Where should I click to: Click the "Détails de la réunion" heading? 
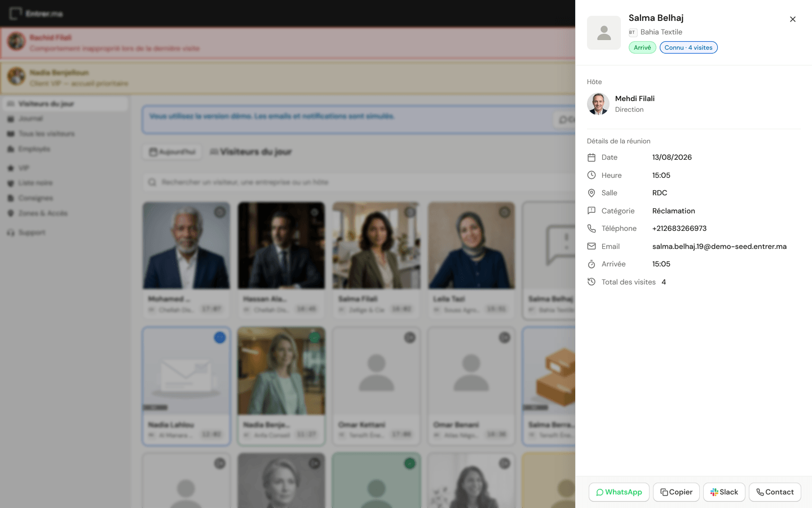pos(619,141)
